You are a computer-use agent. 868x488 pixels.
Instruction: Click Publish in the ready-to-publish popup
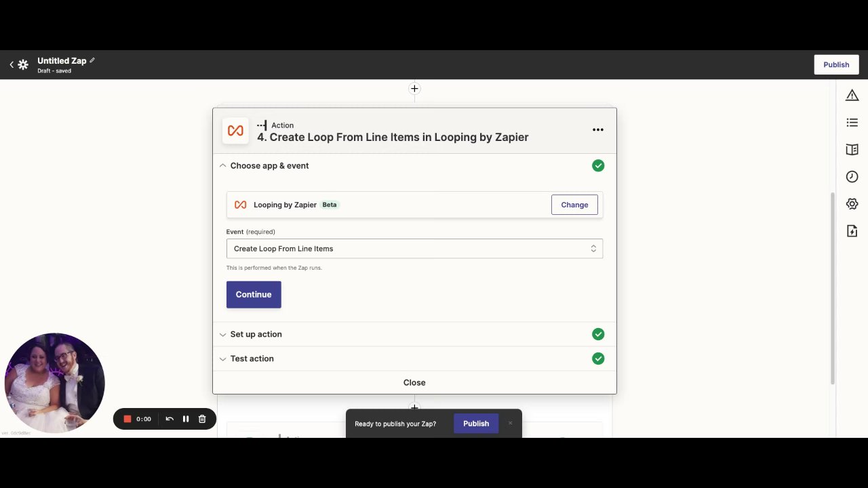[x=476, y=424]
